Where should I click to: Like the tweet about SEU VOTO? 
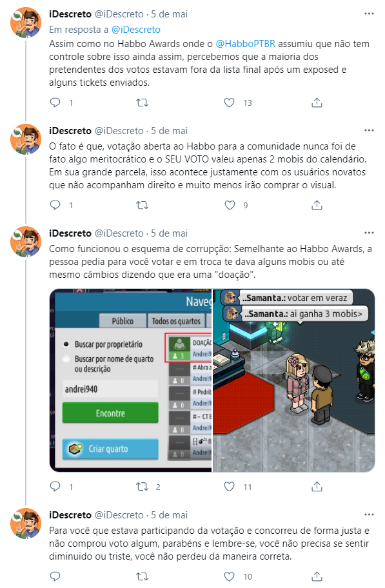230,205
